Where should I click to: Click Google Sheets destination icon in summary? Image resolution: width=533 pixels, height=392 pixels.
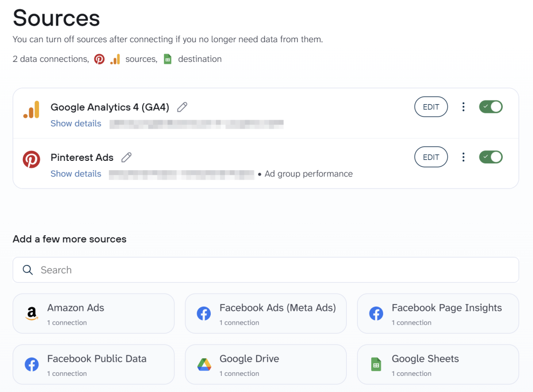(168, 59)
